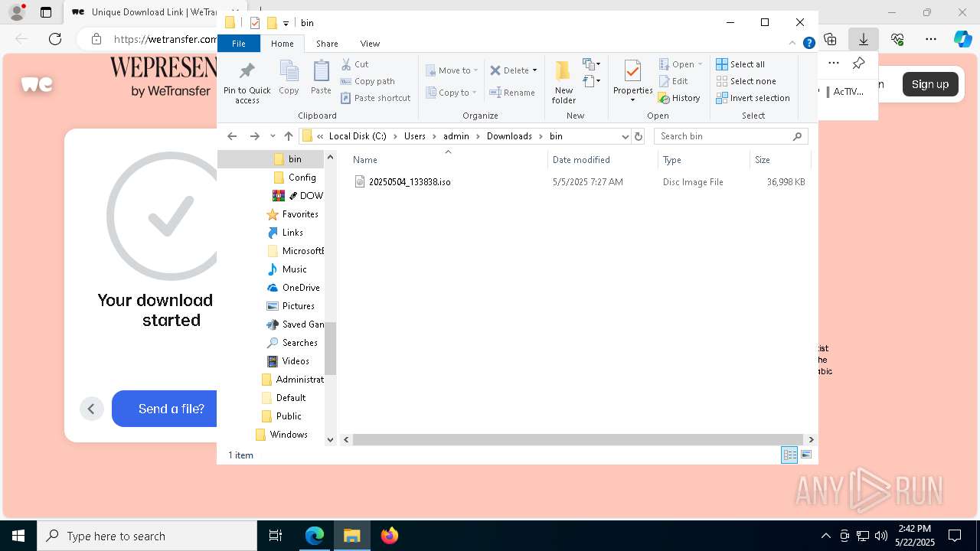Click the Delete ribbon button

509,70
